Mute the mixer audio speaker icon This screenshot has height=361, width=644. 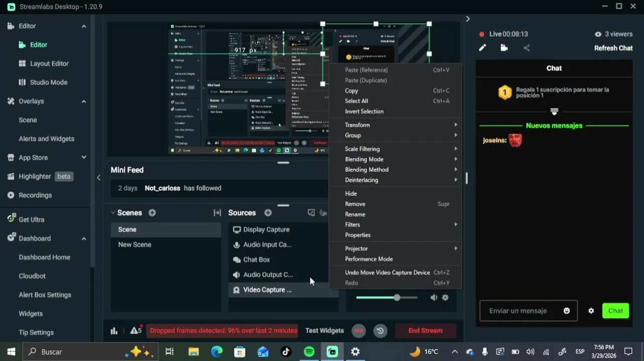[x=433, y=297]
